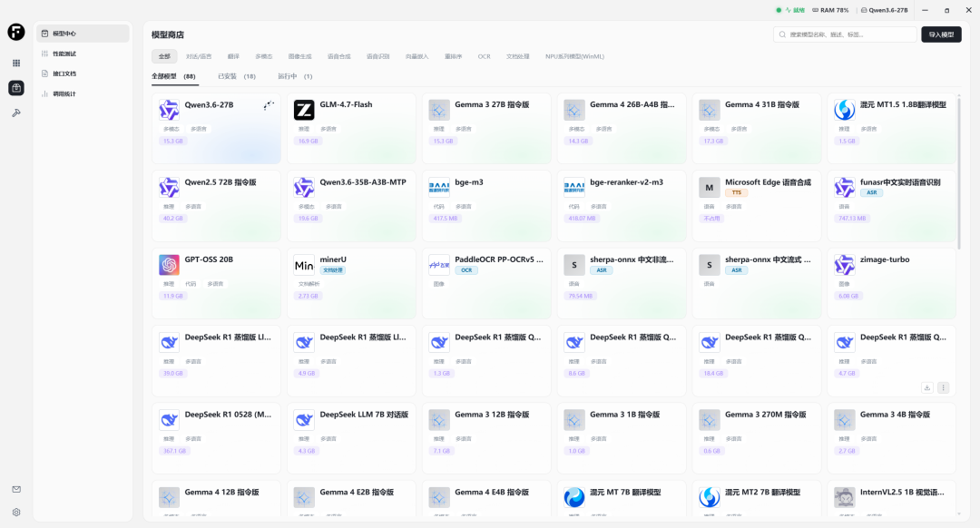Click the download icon on the 4.7 GB DeepSeek R1 card
Screen dimensions: 980x528
point(926,388)
